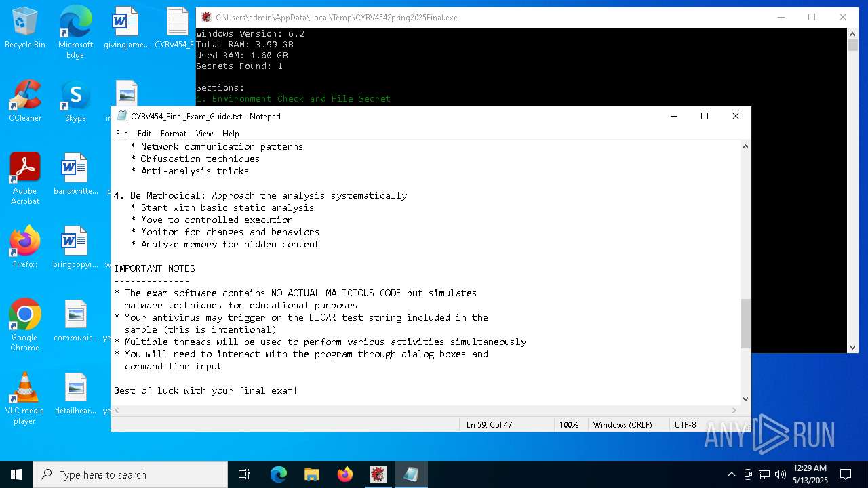Click Notepad vertical scrollbar up arrow
868x488 pixels.
pos(745,146)
